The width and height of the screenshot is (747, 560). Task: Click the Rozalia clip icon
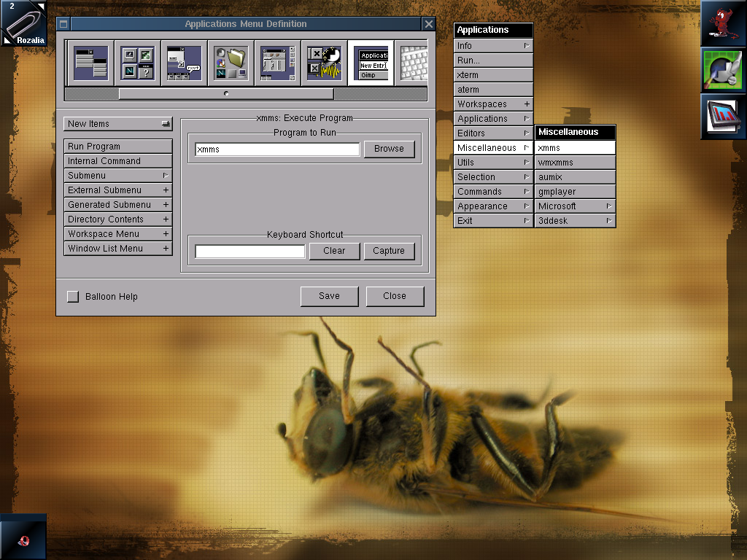pos(23,23)
